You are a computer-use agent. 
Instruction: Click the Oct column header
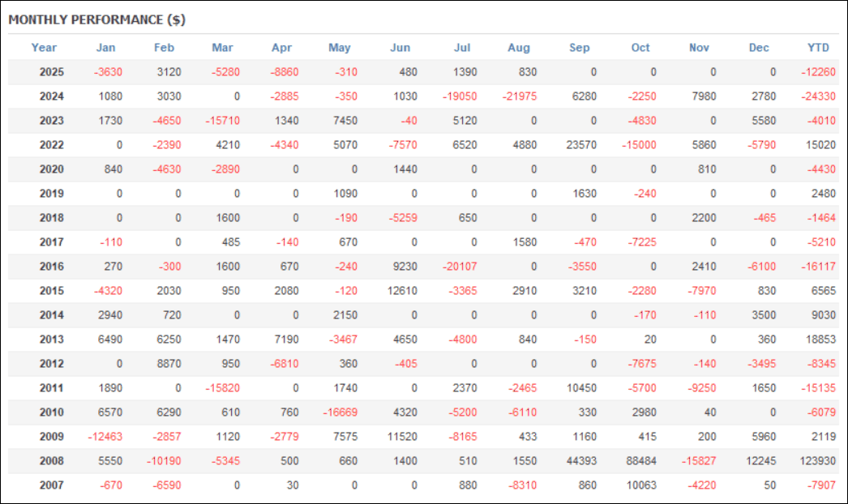(x=640, y=48)
